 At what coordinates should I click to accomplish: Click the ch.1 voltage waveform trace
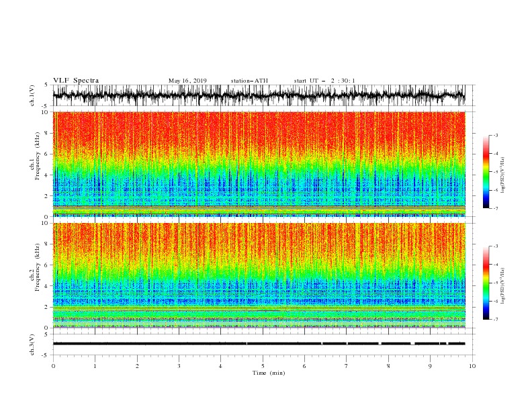(x=259, y=95)
